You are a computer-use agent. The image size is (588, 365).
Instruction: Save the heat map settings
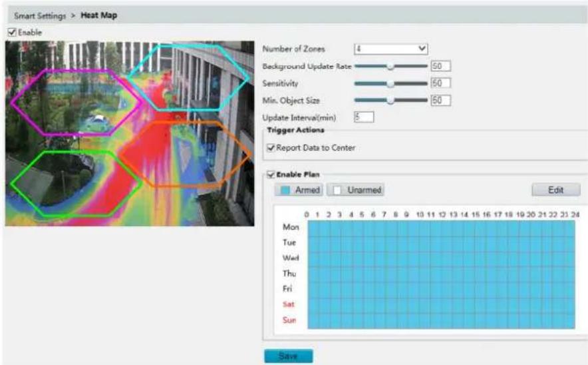pos(289,356)
